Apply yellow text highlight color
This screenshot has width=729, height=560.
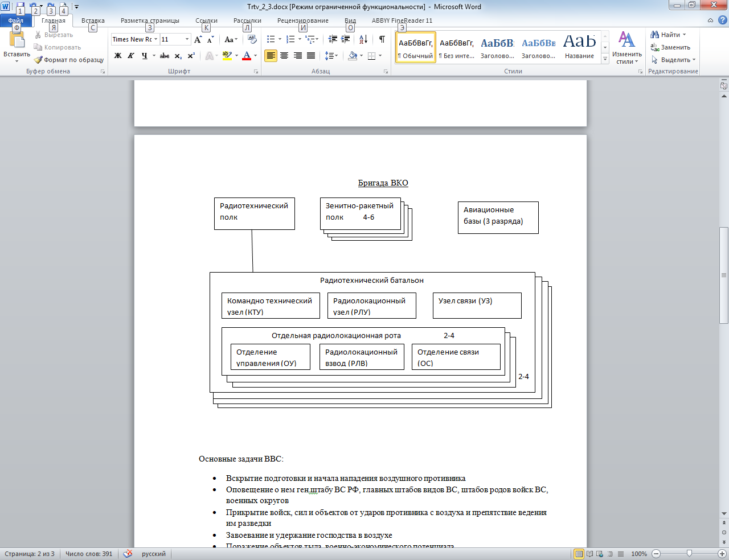227,56
